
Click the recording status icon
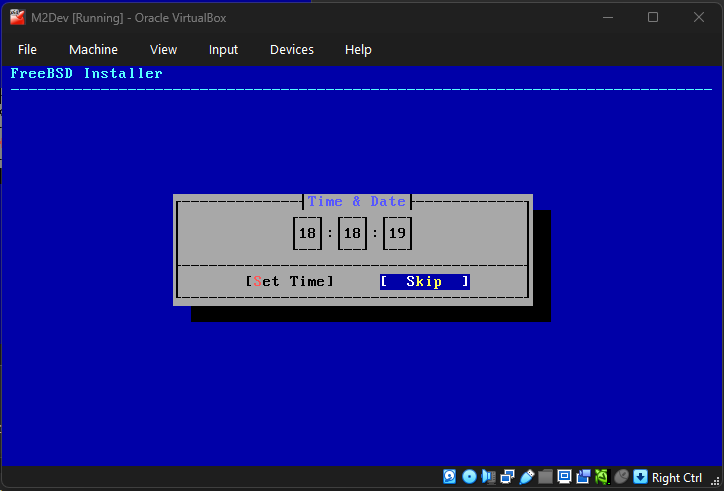[583, 477]
